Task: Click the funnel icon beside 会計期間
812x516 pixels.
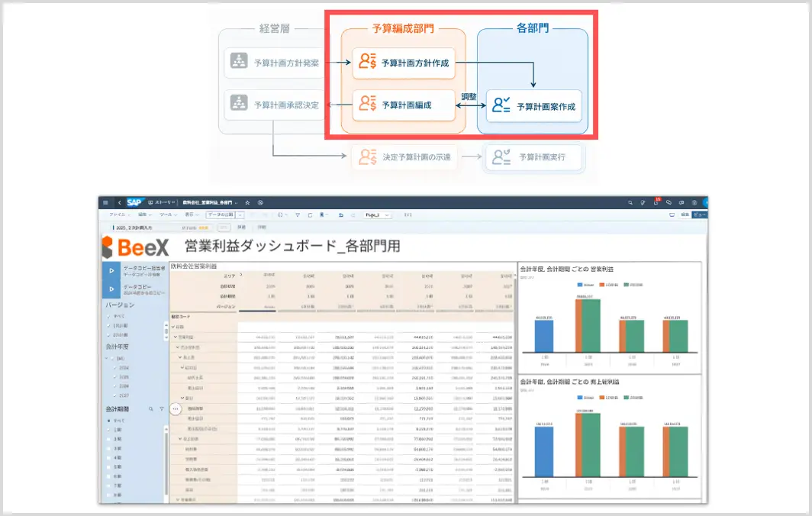Action: click(162, 409)
